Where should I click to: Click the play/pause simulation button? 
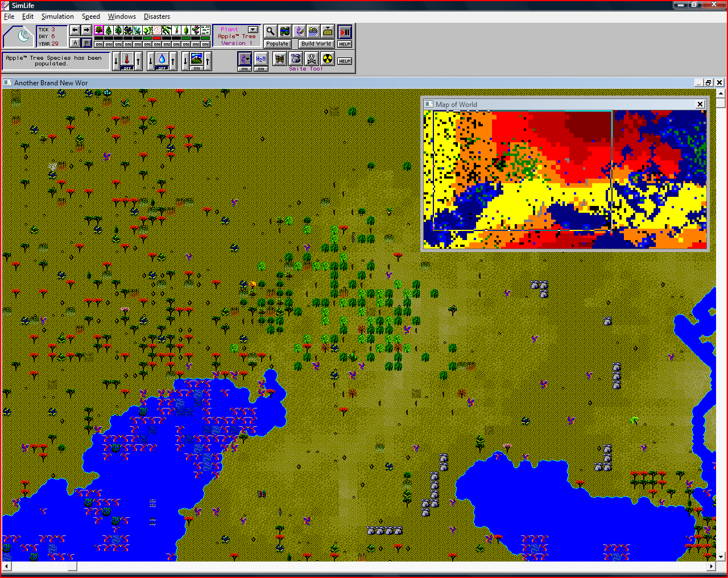345,32
